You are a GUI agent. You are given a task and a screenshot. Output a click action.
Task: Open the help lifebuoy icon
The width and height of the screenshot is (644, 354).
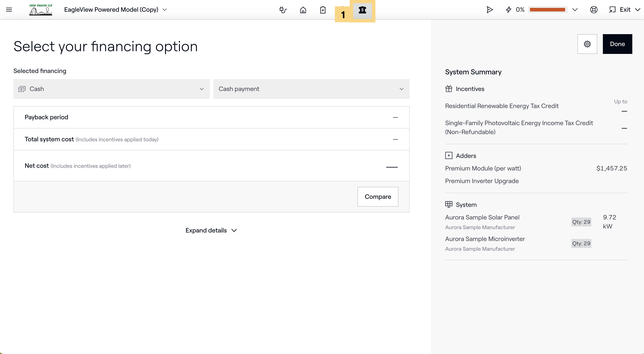click(593, 10)
